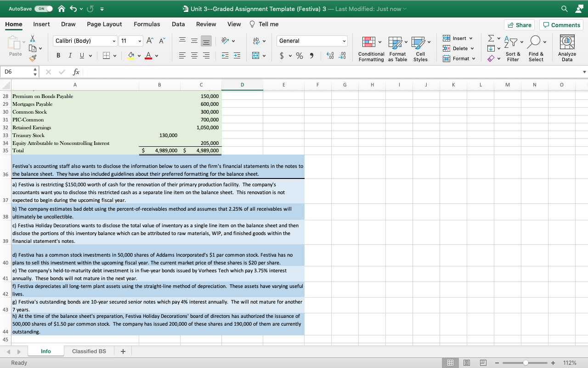Switch to the Insert ribbon tab

point(41,24)
